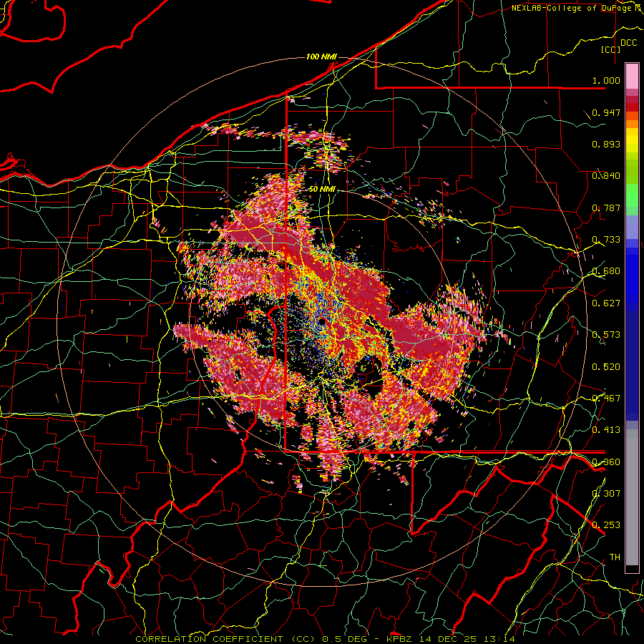Click the 0.840 color scale value
The width and height of the screenshot is (644, 644).
606,176
